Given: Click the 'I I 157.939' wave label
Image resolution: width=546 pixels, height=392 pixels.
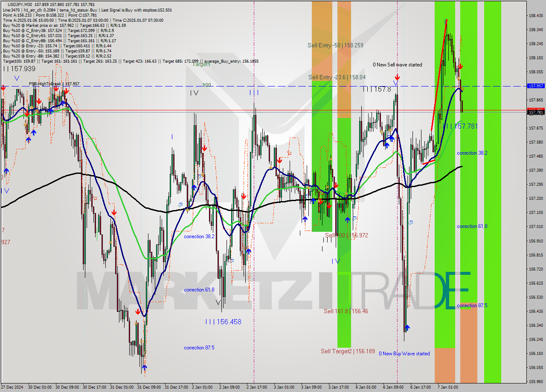Looking at the screenshot, I should (x=19, y=69).
